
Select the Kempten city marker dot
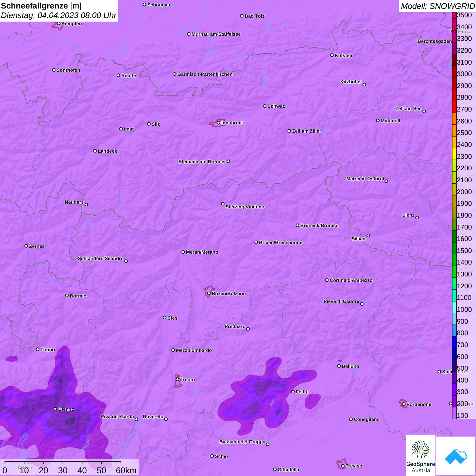(x=58, y=23)
